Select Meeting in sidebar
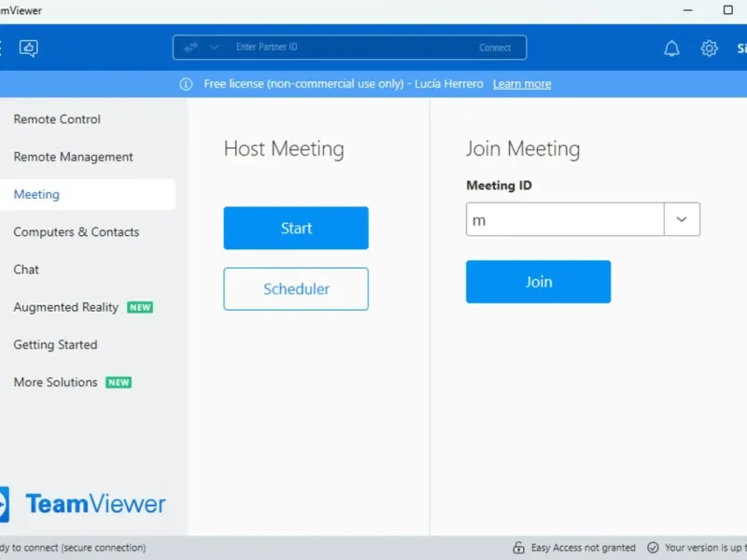Image resolution: width=747 pixels, height=560 pixels. pos(88,194)
